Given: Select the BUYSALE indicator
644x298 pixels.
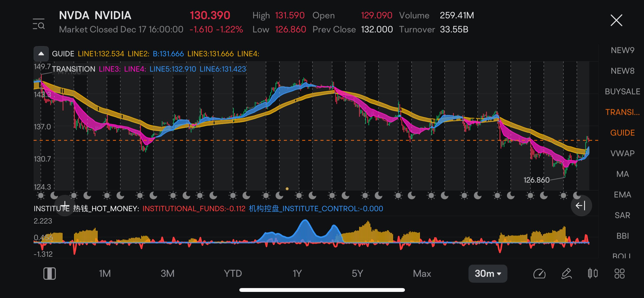Looking at the screenshot, I should click(622, 91).
